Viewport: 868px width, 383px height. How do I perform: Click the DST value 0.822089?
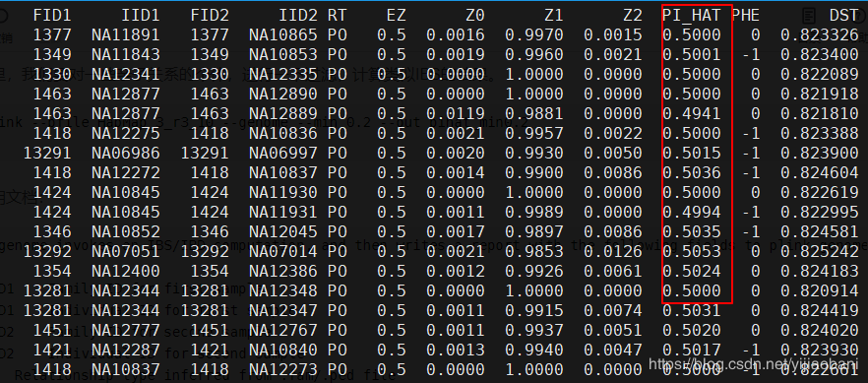click(x=819, y=74)
